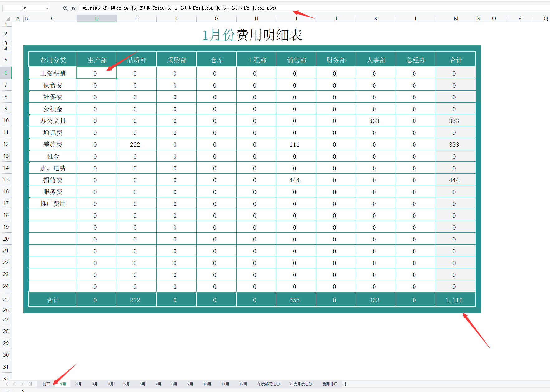Open the Name Box dropdown arrow
This screenshot has width=550, height=392.
pos(47,8)
